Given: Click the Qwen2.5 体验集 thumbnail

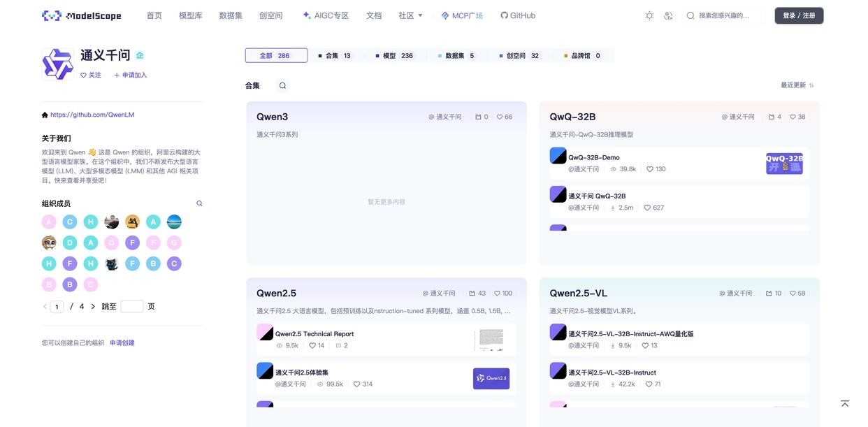Looking at the screenshot, I should tap(491, 379).
